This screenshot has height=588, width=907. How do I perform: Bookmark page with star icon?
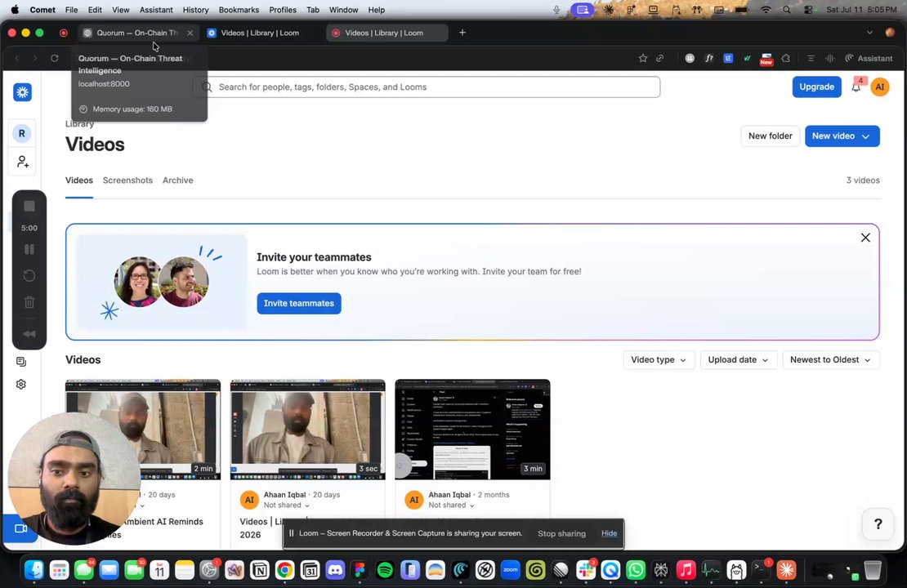click(x=642, y=59)
